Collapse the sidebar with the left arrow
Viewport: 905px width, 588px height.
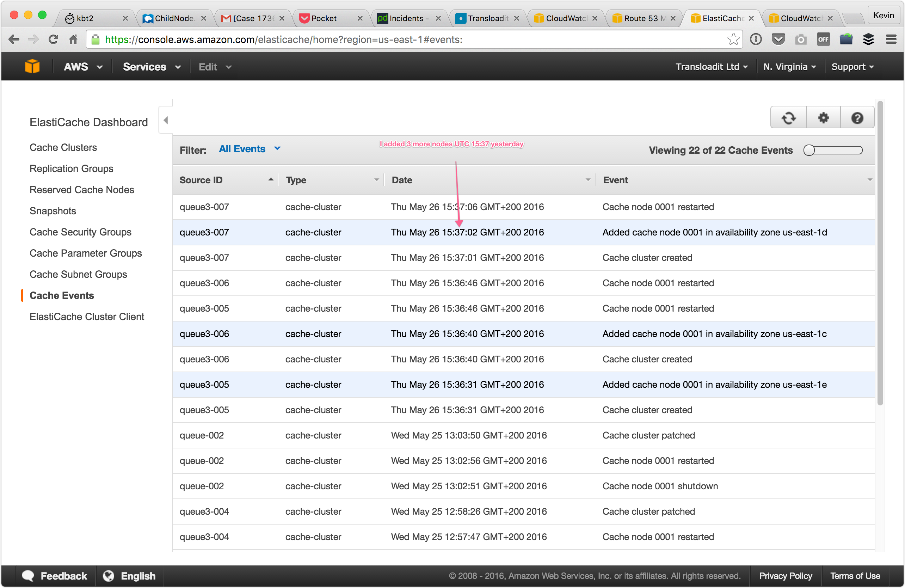166,120
